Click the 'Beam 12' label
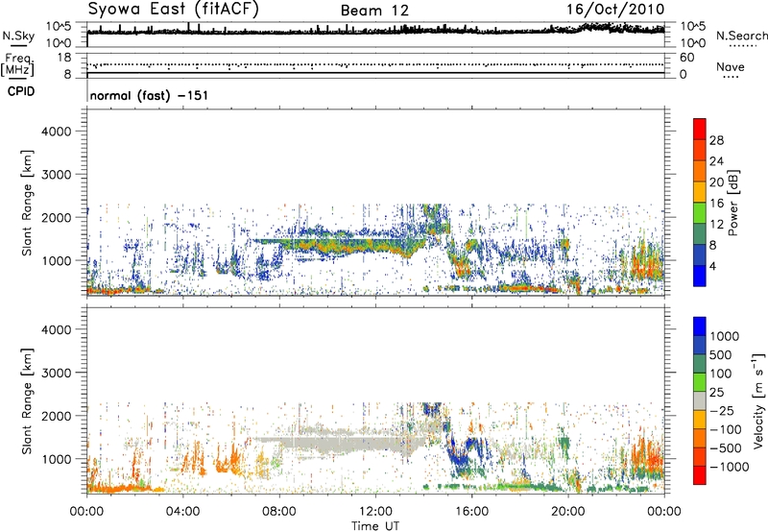 pos(374,11)
